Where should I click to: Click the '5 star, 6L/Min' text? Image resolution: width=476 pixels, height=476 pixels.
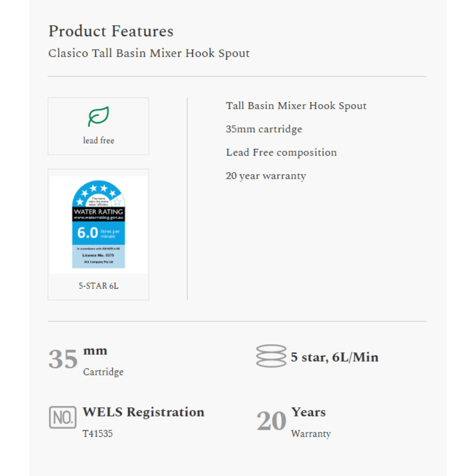coord(335,357)
